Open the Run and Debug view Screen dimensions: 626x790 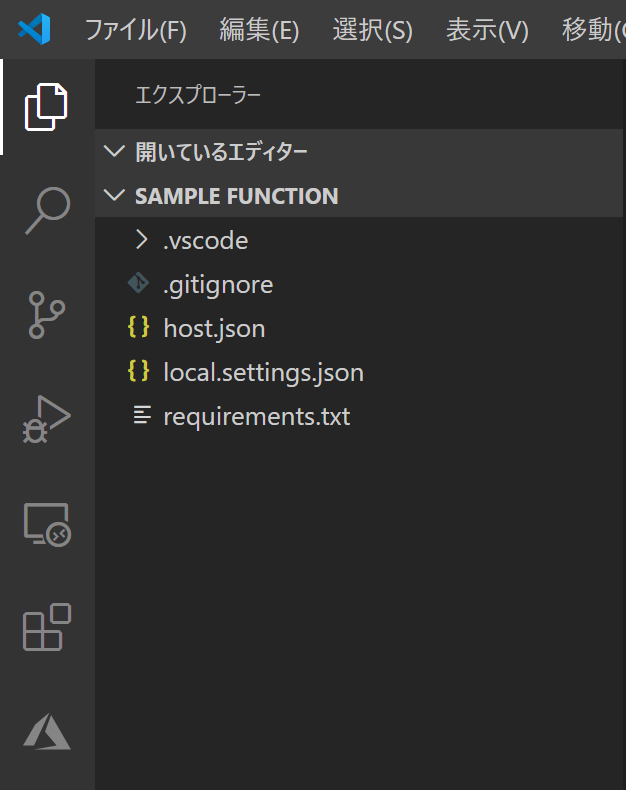click(46, 418)
